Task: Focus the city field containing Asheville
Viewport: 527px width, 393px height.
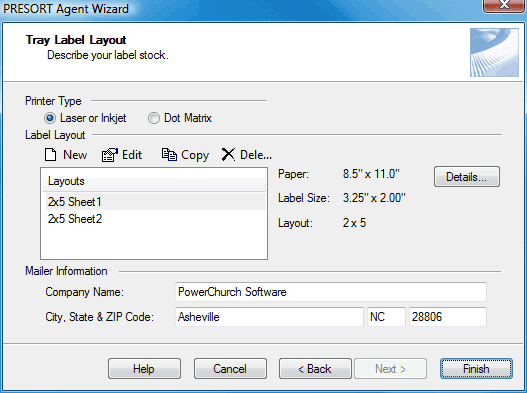Action: (269, 317)
